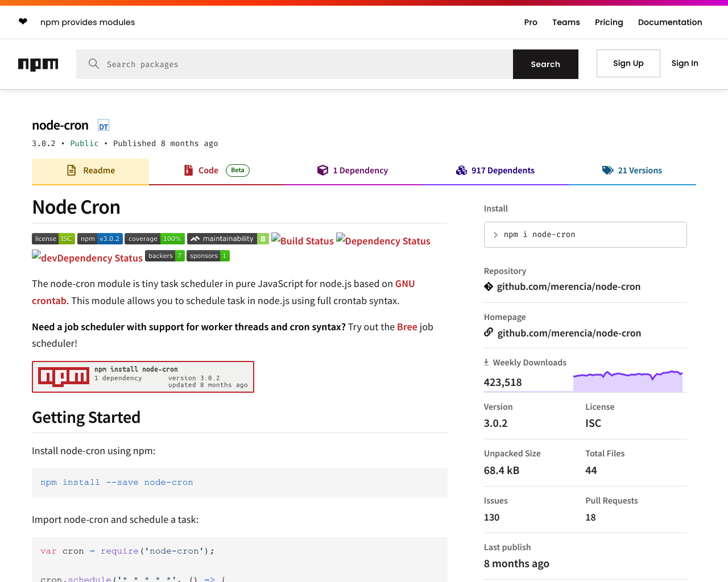Click the Build Status badge image
Screen dimensions: 728x582
303,240
